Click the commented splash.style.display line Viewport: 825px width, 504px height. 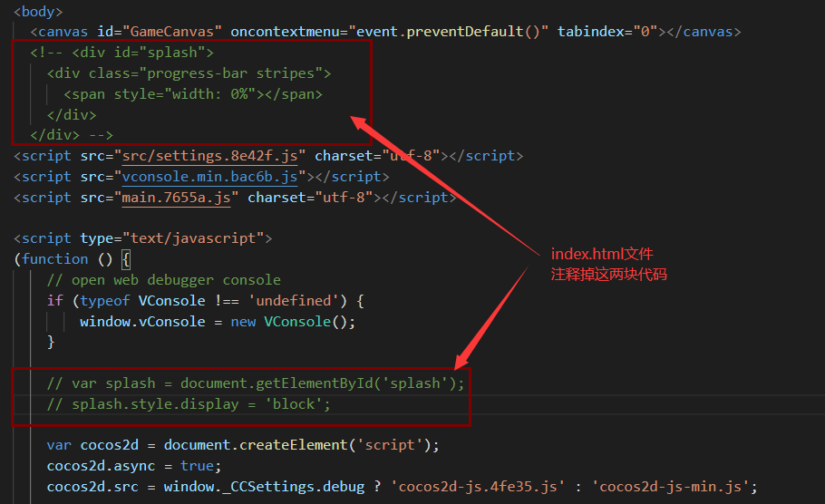coord(189,404)
